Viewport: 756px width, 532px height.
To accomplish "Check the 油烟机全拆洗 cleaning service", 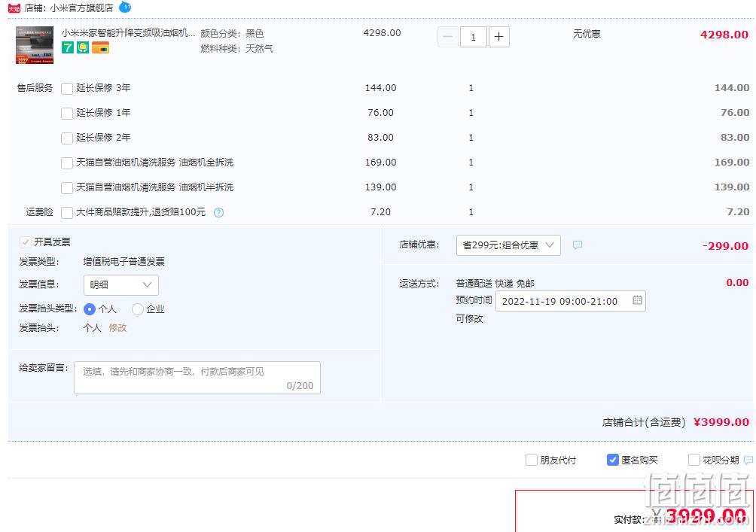I will click(67, 163).
